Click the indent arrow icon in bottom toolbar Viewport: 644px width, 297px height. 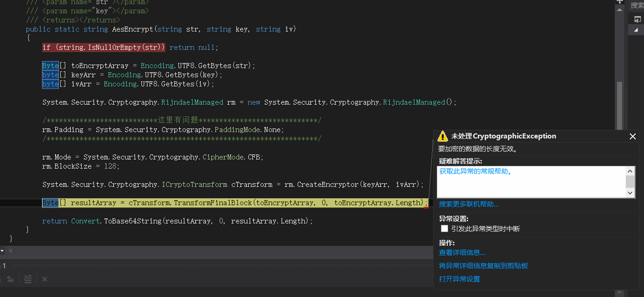tap(10, 279)
